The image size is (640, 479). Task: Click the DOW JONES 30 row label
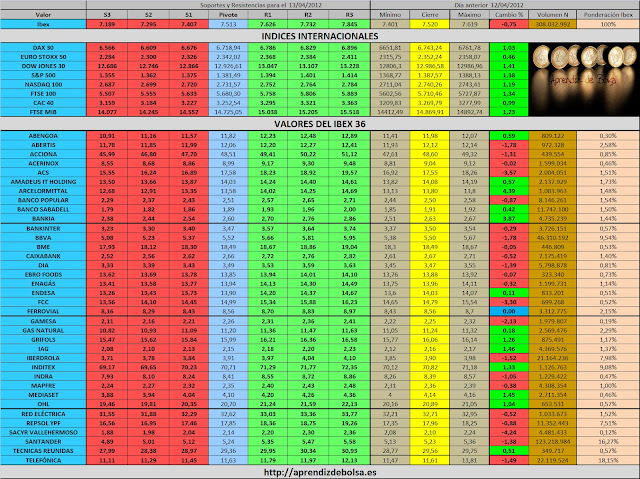tap(43, 66)
